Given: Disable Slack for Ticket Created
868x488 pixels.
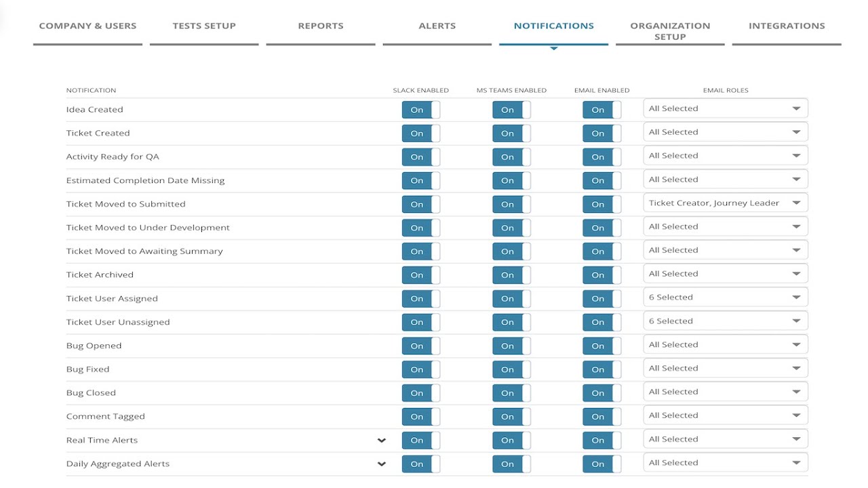Looking at the screenshot, I should click(x=421, y=134).
